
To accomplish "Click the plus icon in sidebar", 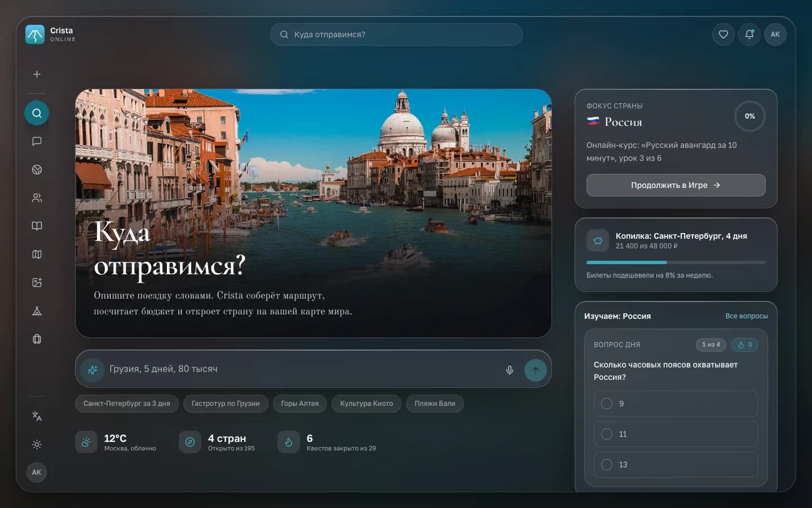I will point(37,74).
